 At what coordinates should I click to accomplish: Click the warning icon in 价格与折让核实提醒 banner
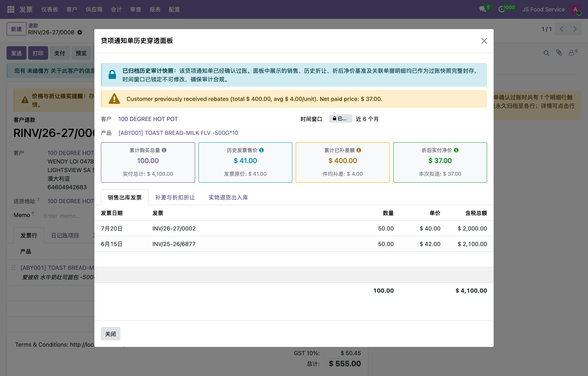[25, 100]
